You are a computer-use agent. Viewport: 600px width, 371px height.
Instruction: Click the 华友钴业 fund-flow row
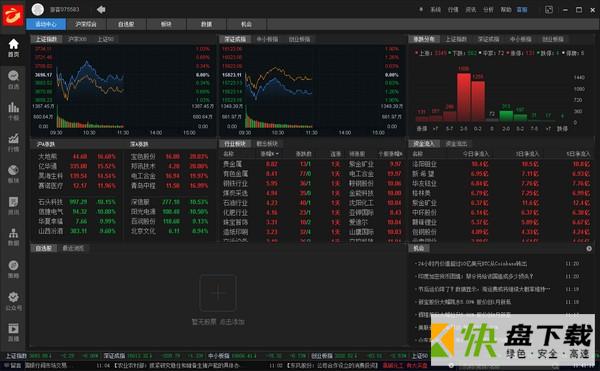coord(501,183)
